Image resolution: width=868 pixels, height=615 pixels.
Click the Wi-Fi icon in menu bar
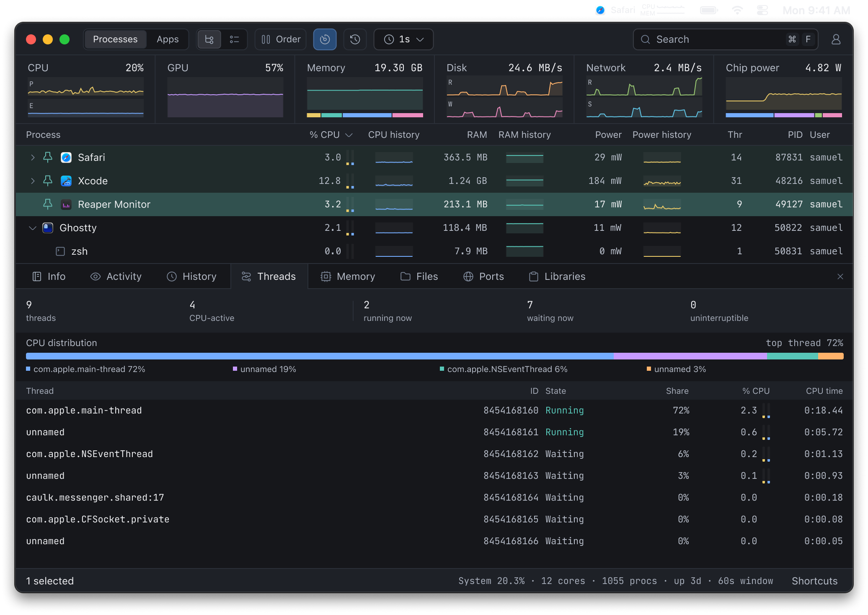(737, 10)
